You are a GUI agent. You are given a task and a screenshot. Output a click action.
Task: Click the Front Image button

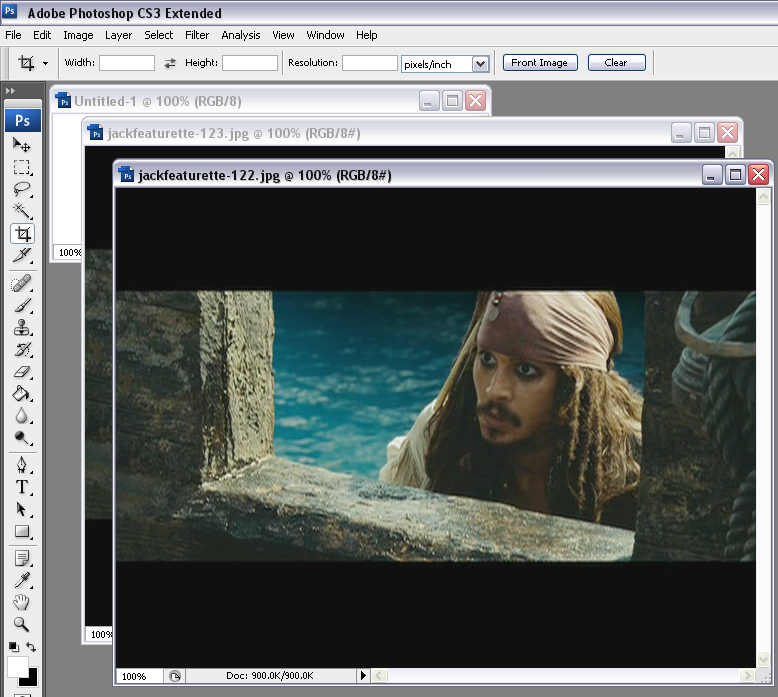point(539,63)
